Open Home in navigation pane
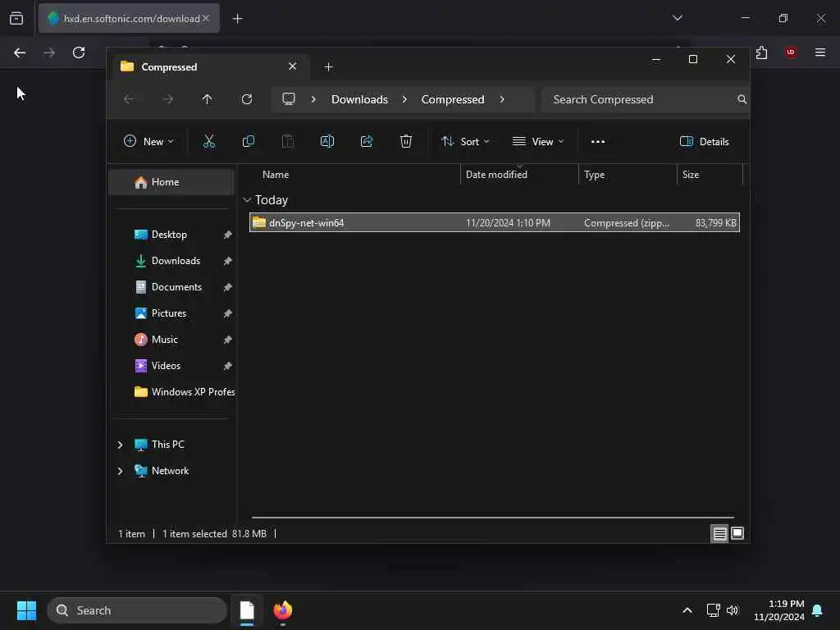Viewport: 840px width, 630px height. tap(171, 182)
